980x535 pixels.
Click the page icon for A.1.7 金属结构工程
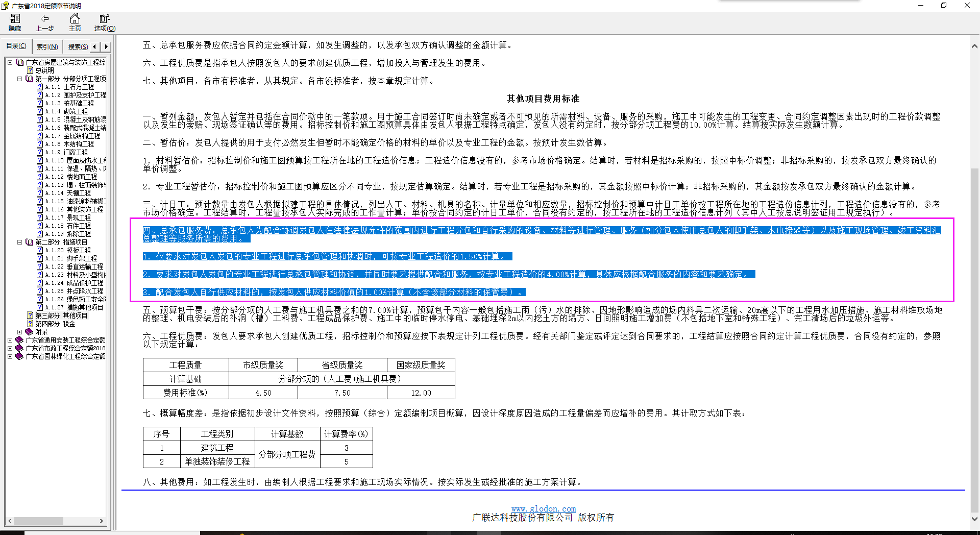[x=40, y=136]
